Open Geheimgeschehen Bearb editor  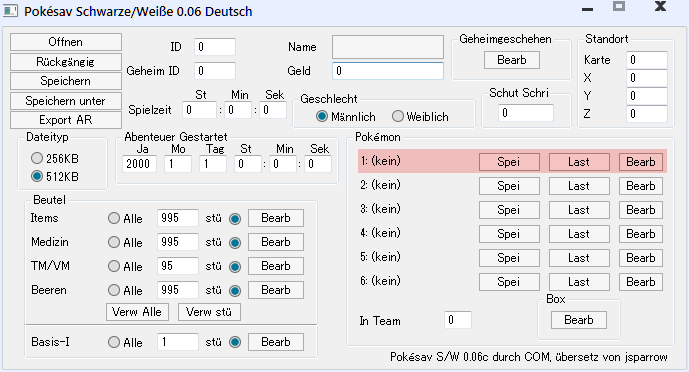tap(512, 60)
